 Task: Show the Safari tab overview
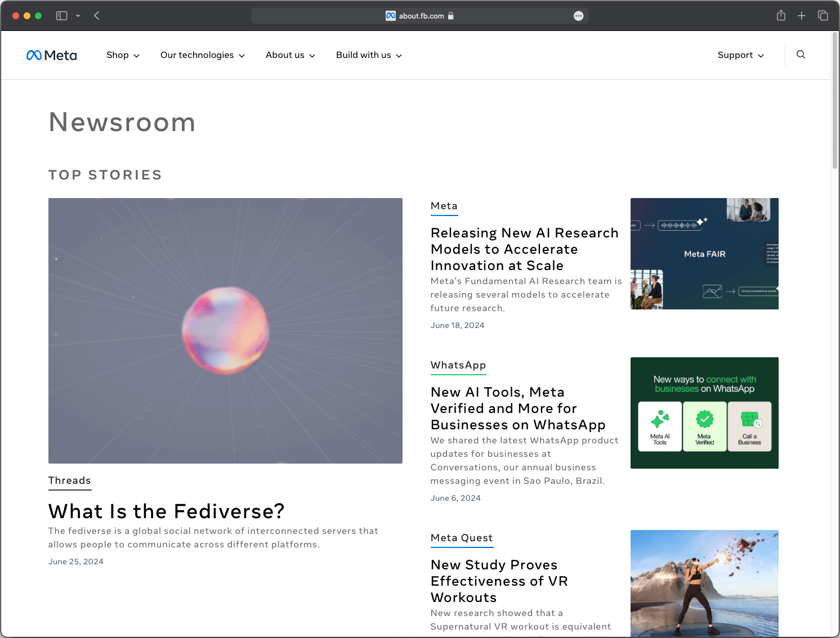(822, 15)
